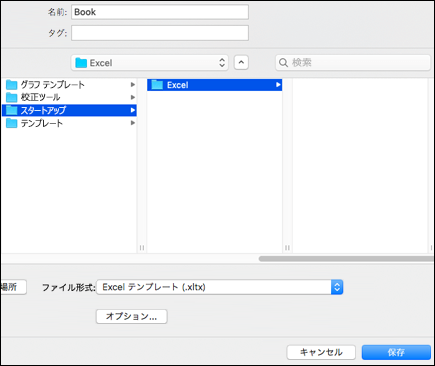Select the Excel folder in second column
Screen dimensions: 435x366
click(x=215, y=85)
